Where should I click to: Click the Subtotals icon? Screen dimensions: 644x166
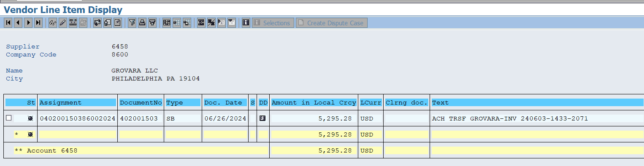(x=211, y=23)
